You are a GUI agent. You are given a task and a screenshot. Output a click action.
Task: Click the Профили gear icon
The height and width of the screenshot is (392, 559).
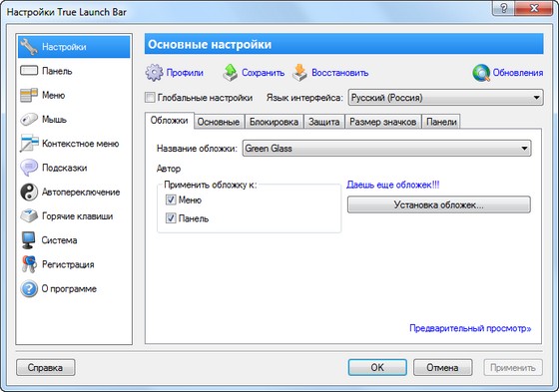[x=154, y=73]
